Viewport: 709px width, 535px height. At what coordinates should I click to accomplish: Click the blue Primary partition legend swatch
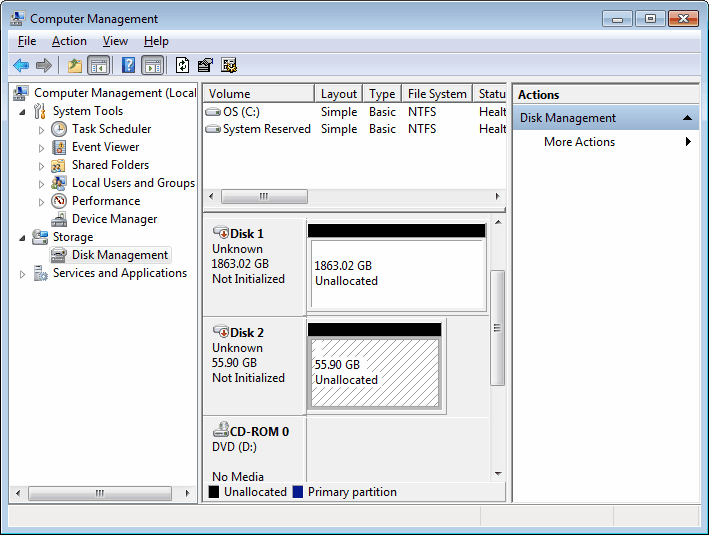[298, 492]
